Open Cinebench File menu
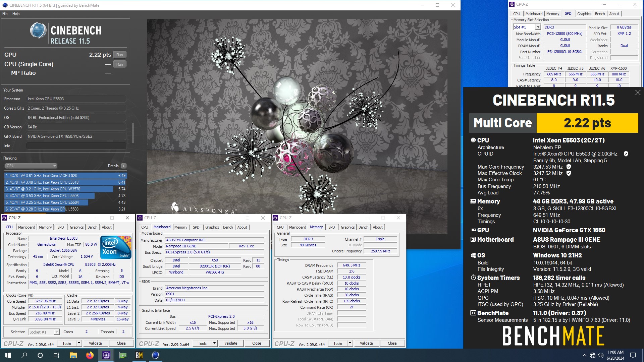 (x=5, y=14)
